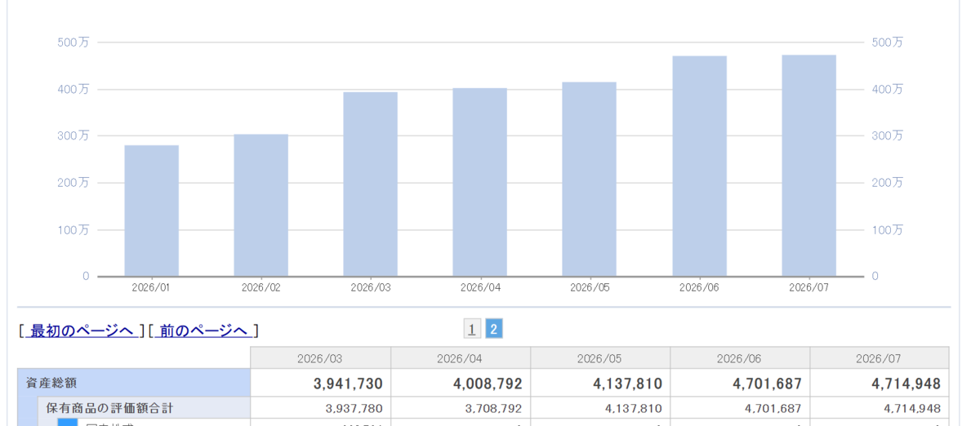
Task: Pick the 2026/06 chart bar
Action: (700, 166)
